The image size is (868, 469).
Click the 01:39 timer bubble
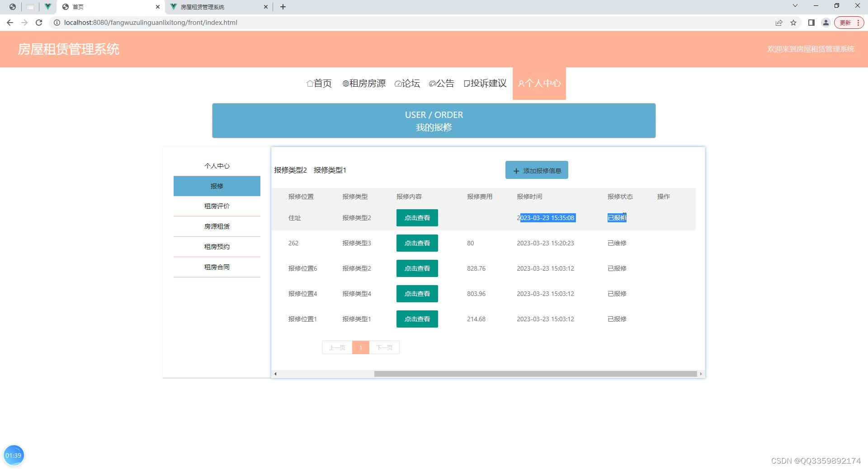click(x=14, y=455)
